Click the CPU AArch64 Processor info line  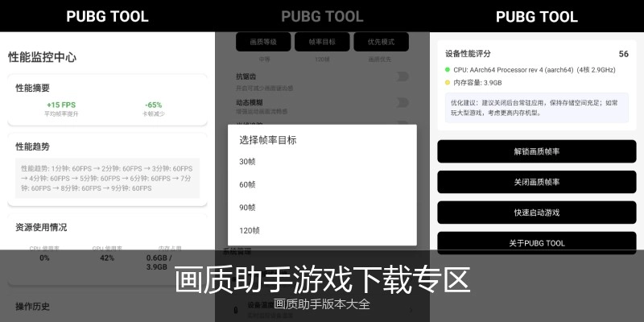click(535, 70)
